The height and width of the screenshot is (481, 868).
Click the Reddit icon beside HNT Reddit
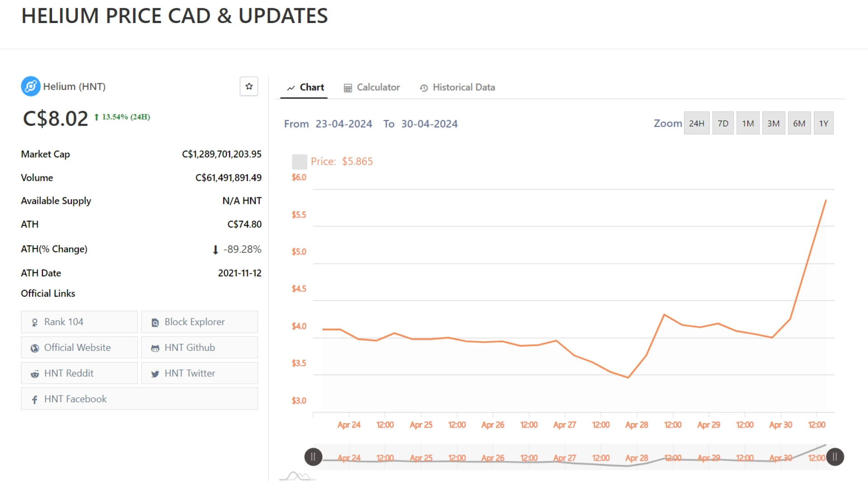pyautogui.click(x=35, y=374)
